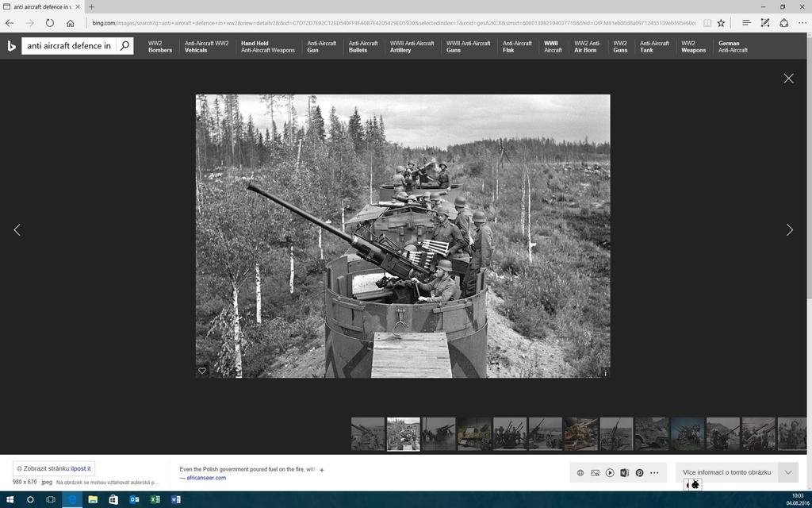Viewport: 812px width, 508px height.
Task: Select 'WW2 Weapons' suggestion
Action: click(693, 47)
